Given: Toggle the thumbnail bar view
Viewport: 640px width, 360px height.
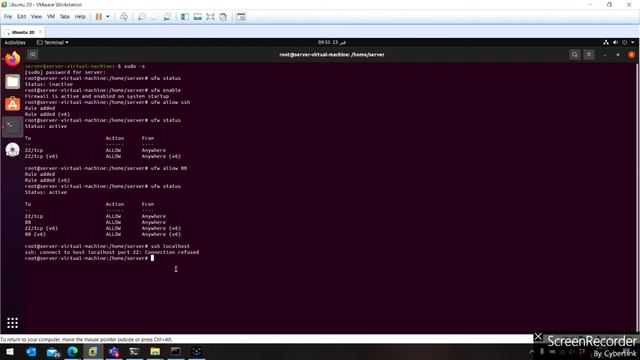Looking at the screenshot, I should click(198, 17).
